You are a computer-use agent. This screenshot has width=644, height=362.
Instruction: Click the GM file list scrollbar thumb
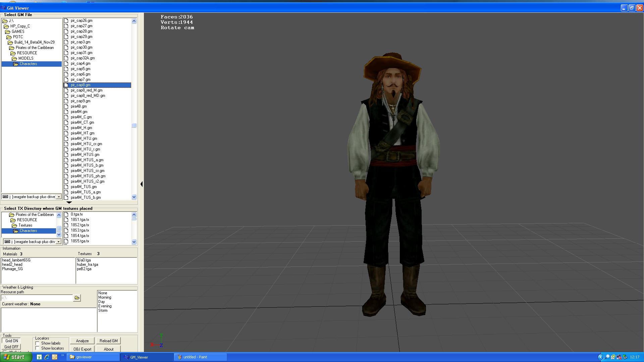tap(134, 126)
